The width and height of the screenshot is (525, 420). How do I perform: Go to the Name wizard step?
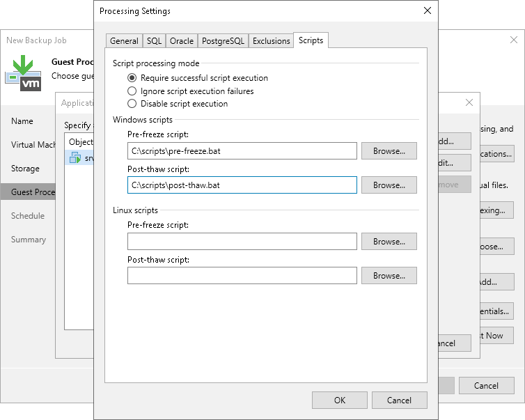(22, 121)
